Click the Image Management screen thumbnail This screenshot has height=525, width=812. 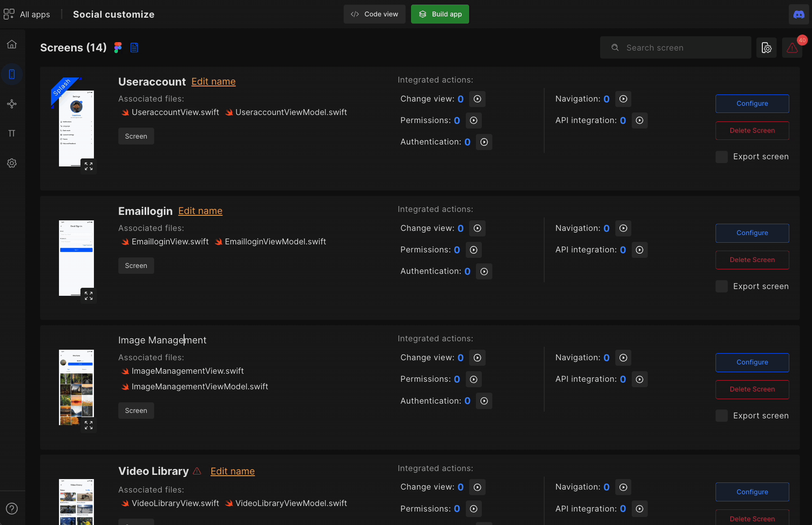click(x=76, y=387)
